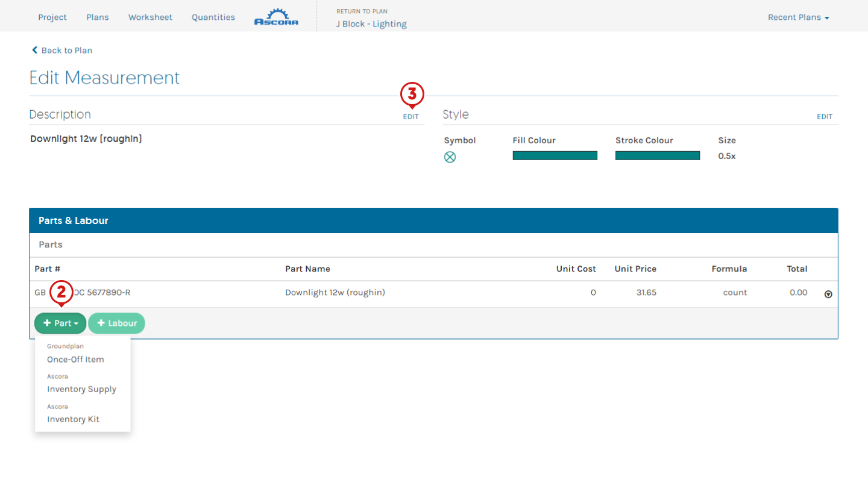The image size is (868, 483).
Task: Click the + Part dropdown button
Action: point(60,323)
